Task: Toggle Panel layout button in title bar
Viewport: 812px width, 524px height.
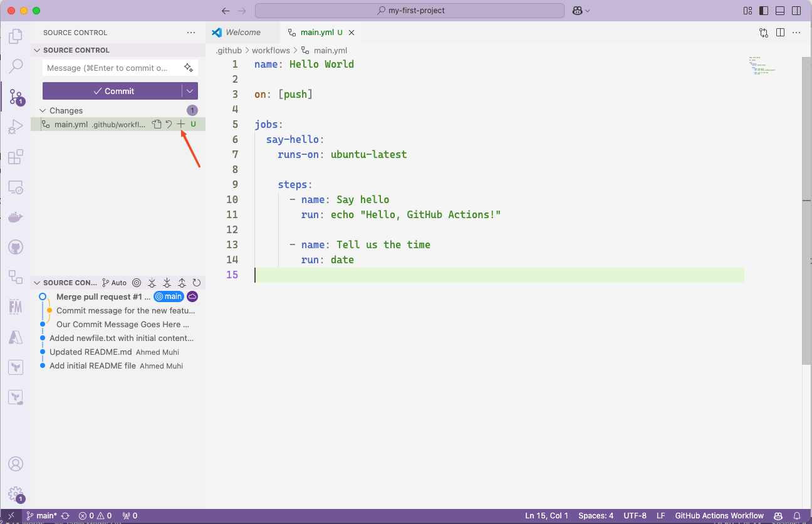Action: 780,11
